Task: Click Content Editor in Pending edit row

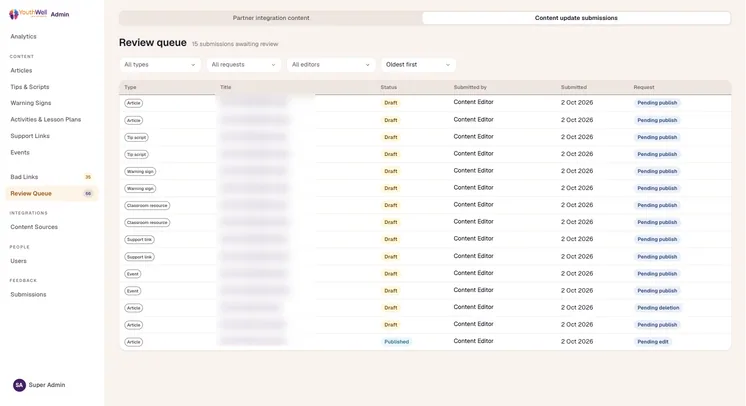Action: (473, 341)
